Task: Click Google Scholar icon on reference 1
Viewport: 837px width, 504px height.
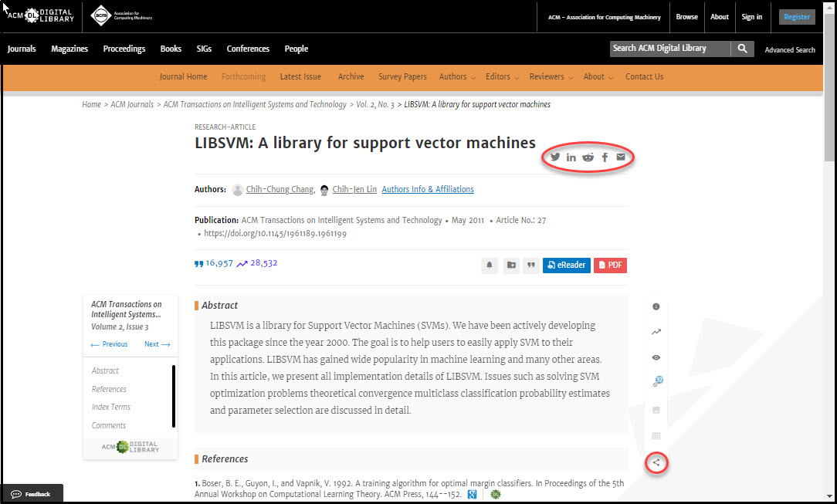Action: point(472,495)
